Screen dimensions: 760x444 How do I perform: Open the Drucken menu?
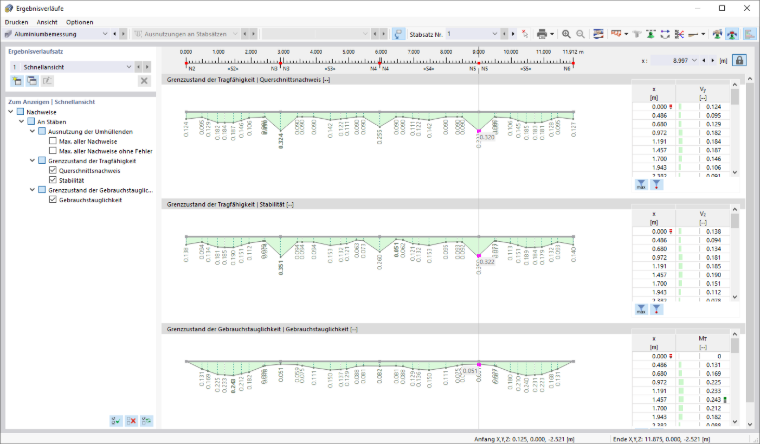(x=16, y=22)
